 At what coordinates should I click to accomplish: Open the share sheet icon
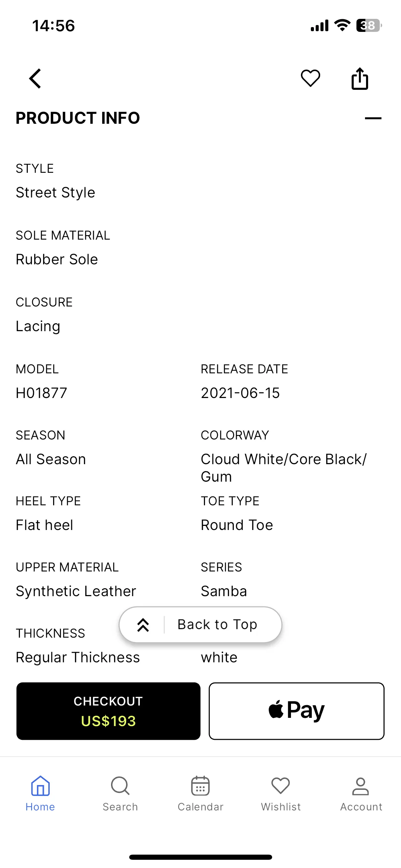coord(360,79)
